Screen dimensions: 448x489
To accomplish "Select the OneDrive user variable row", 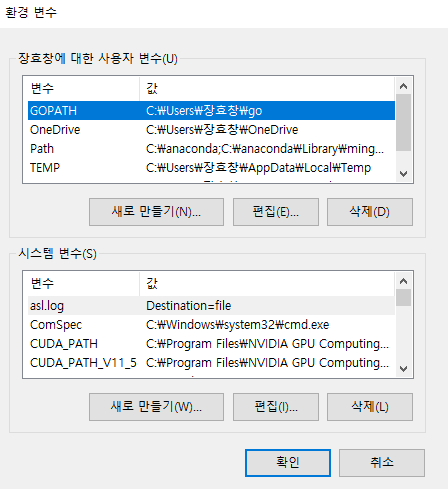I will tap(211, 130).
